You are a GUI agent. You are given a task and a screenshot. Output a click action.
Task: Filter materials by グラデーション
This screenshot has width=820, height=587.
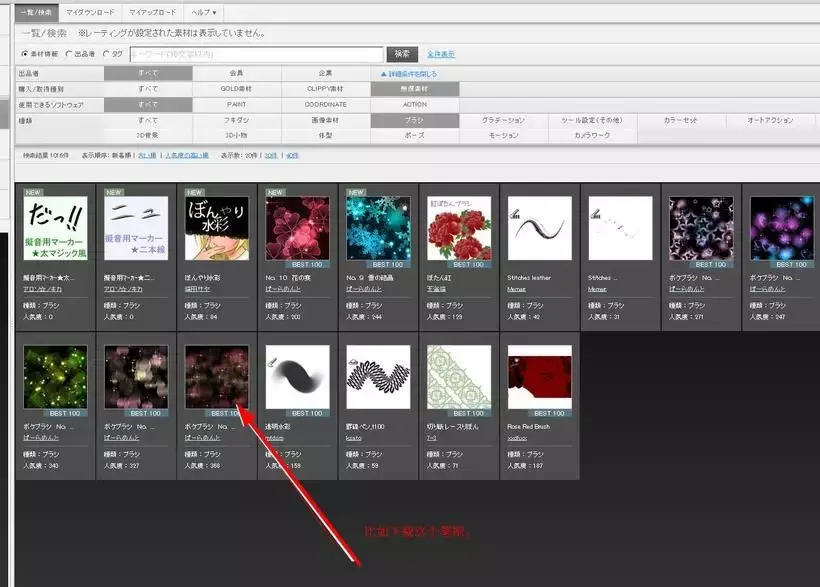pos(506,120)
